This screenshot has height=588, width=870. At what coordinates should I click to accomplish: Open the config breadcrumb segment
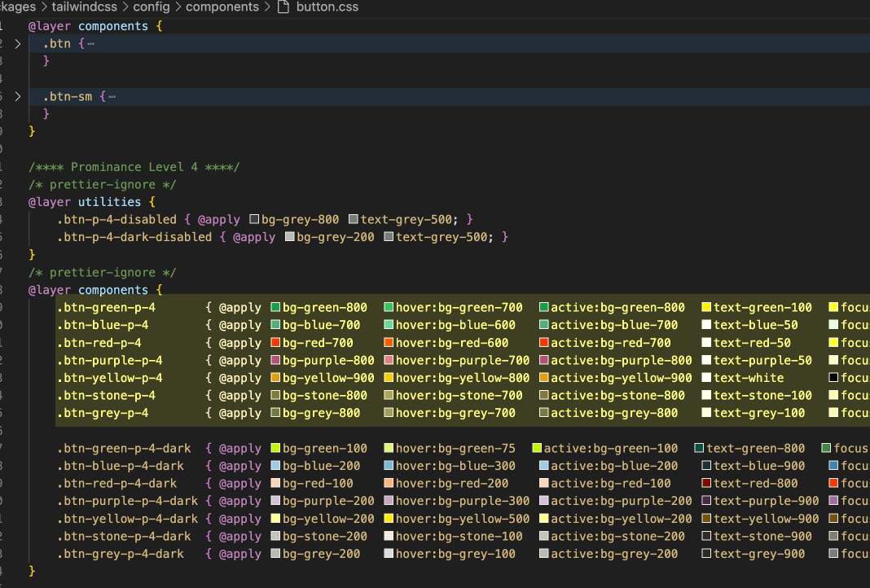[x=152, y=7]
